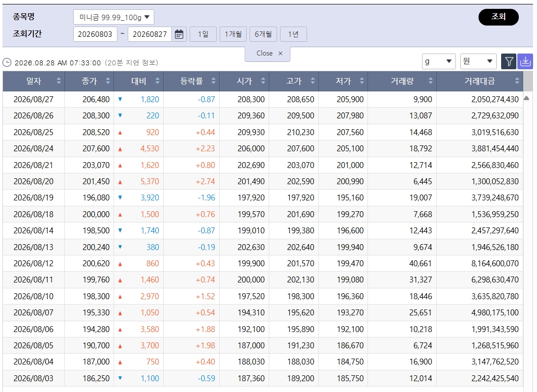
Task: Sort by the 시가 column sort arrows
Action: [x=263, y=81]
